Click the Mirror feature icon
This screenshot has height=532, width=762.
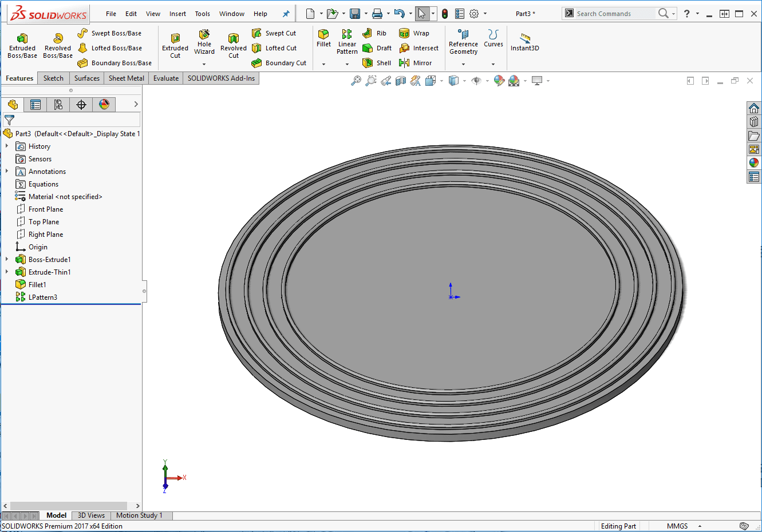click(x=416, y=63)
